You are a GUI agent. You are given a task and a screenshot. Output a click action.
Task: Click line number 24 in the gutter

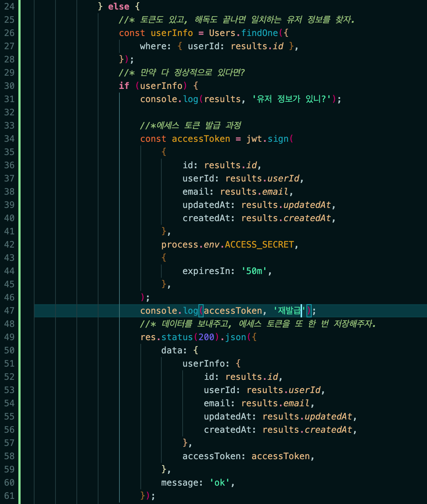pos(9,7)
